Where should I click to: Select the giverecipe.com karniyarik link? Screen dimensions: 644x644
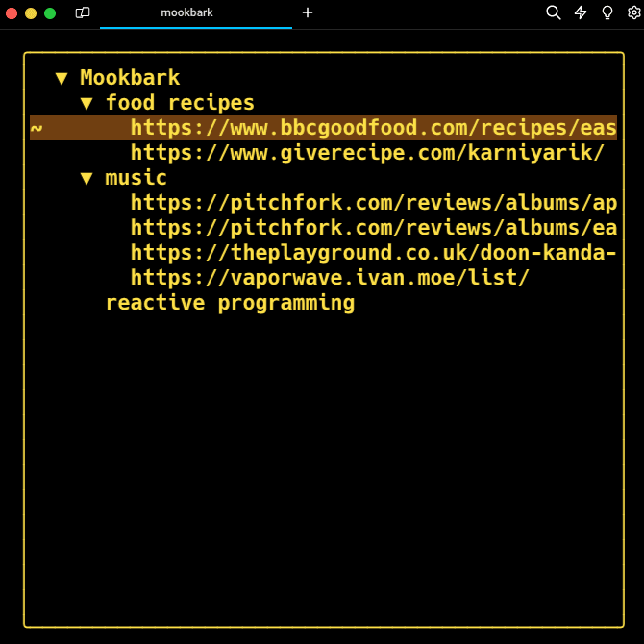[367, 153]
